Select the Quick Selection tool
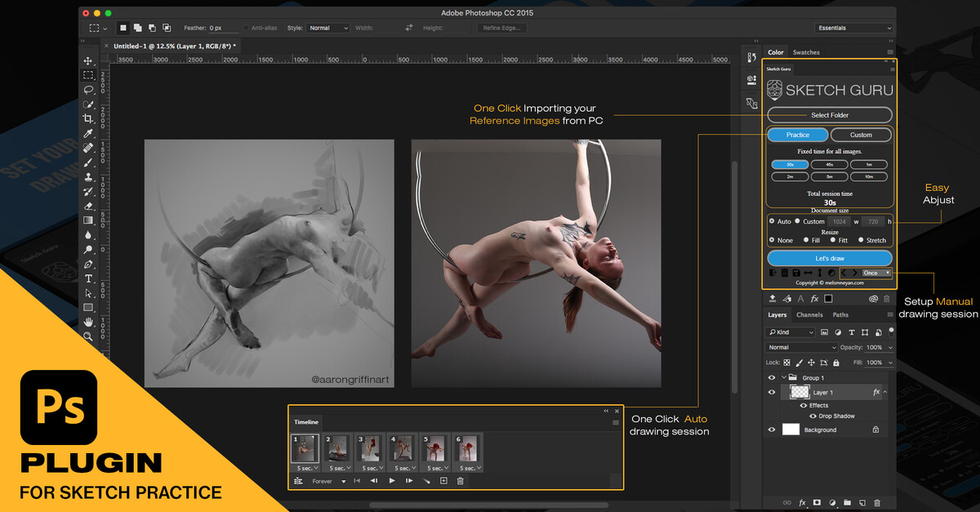This screenshot has width=980, height=512. pyautogui.click(x=87, y=105)
